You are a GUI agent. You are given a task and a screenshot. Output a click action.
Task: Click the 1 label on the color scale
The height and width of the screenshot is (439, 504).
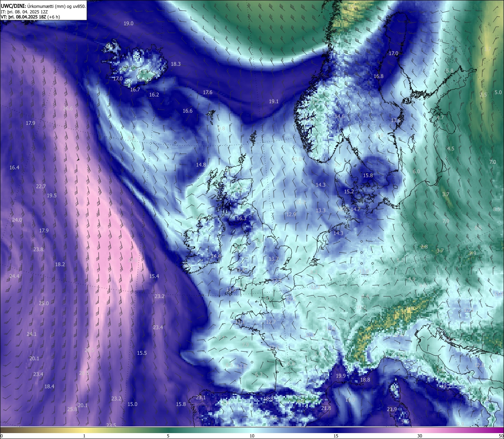tap(84, 436)
